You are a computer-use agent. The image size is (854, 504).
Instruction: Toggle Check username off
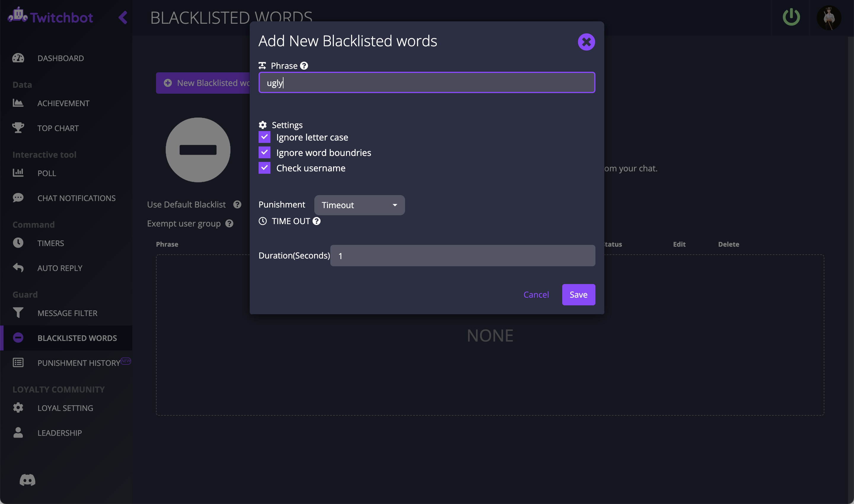pyautogui.click(x=264, y=168)
